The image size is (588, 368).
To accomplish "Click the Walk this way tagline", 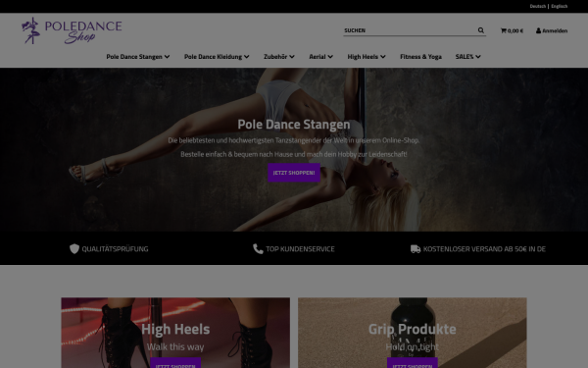I will [x=175, y=347].
